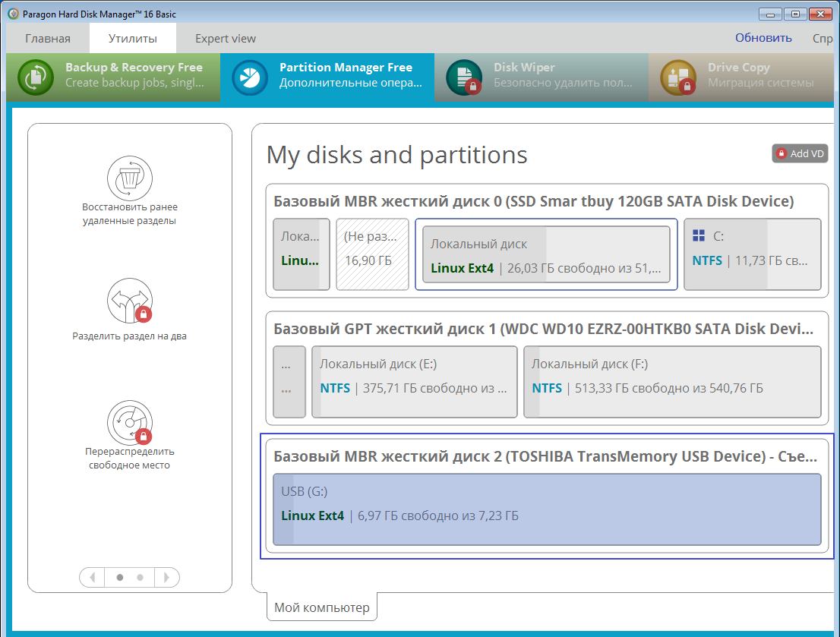
Task: Click disk 1 WDC WD10 header
Action: 544,329
